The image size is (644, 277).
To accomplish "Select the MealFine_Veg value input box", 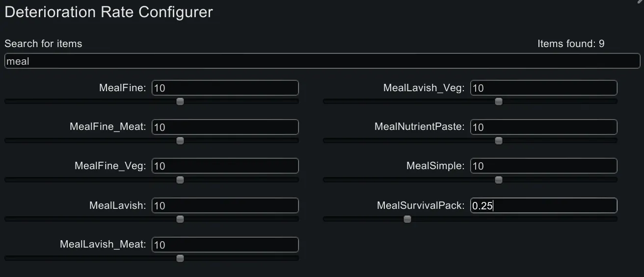I will pos(225,166).
